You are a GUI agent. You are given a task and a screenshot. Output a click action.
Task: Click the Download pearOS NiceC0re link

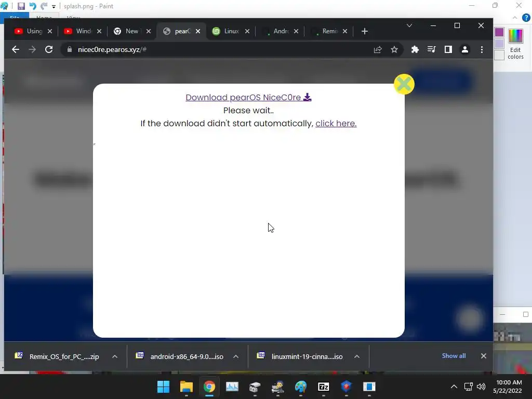click(x=248, y=97)
